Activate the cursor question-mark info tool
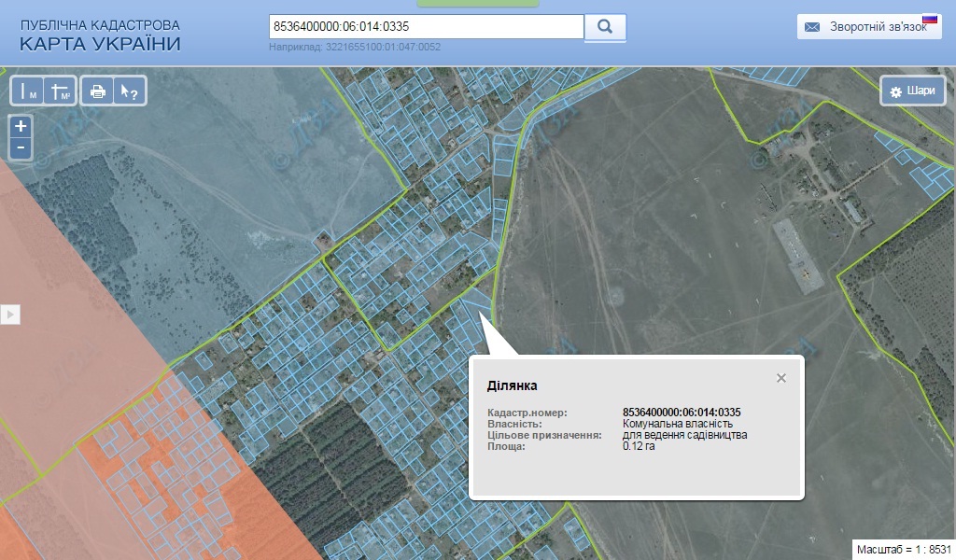 (129, 91)
